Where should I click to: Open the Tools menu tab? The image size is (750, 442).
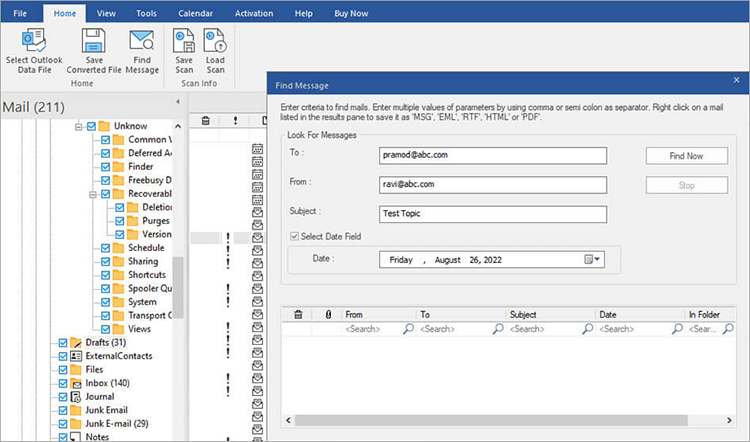pyautogui.click(x=146, y=13)
